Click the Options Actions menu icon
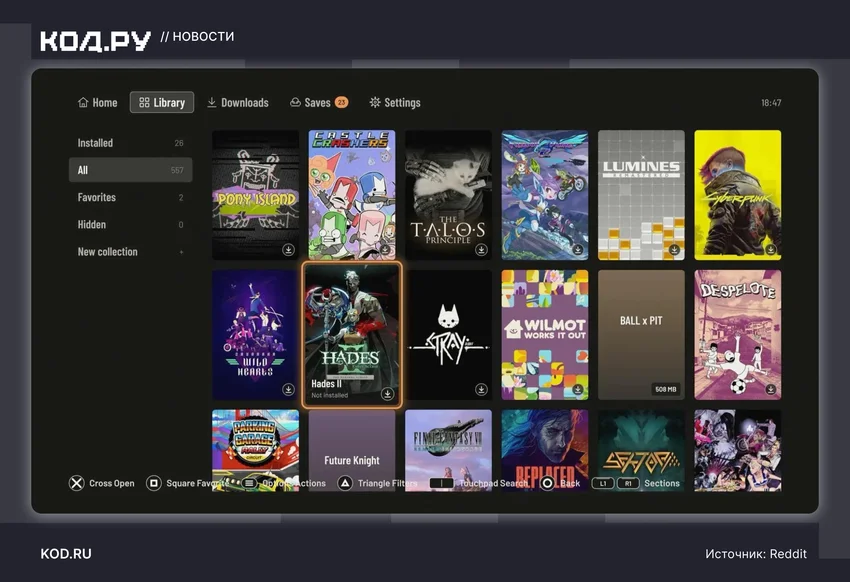850x582 pixels. [249, 483]
